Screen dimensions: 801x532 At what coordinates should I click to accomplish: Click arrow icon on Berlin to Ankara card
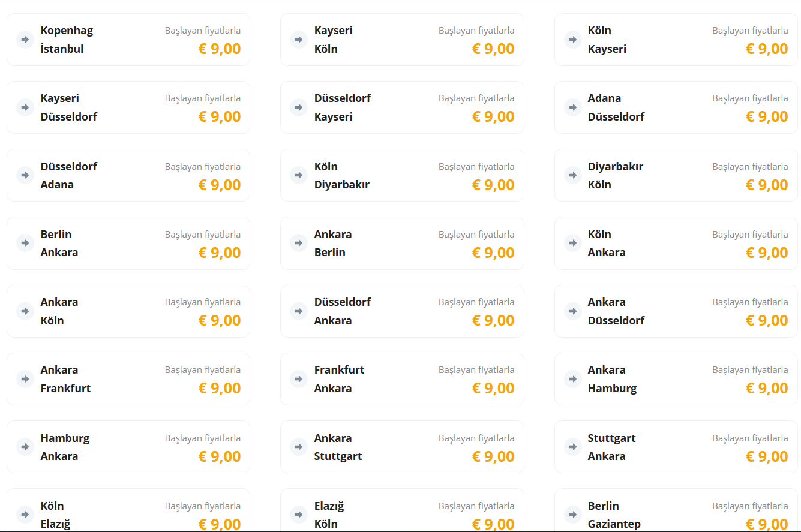(x=25, y=243)
